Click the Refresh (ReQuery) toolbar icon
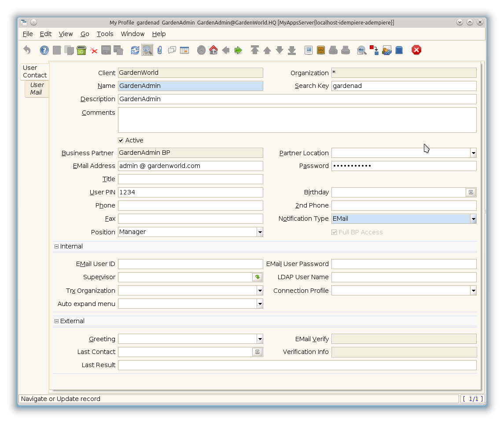This screenshot has height=423, width=504. pos(135,50)
